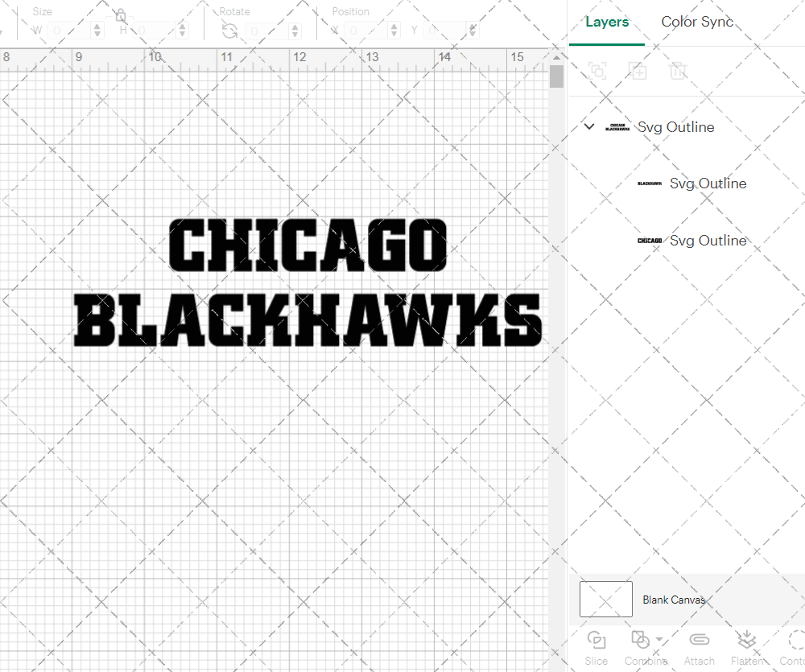
Task: Click the Width size input field
Action: tap(69, 31)
